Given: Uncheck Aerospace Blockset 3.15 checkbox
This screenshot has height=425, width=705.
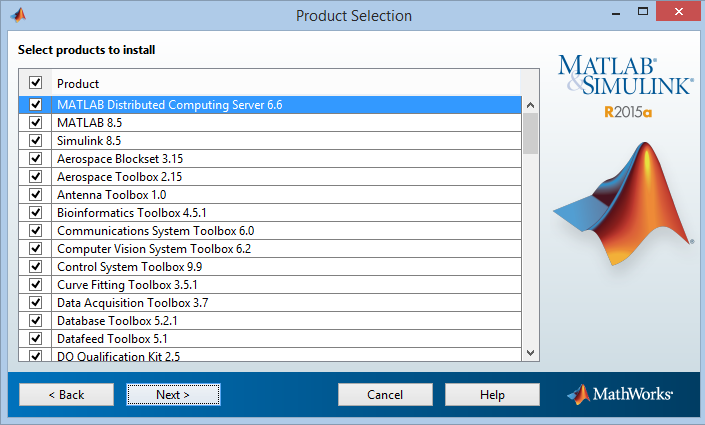Looking at the screenshot, I should [36, 158].
